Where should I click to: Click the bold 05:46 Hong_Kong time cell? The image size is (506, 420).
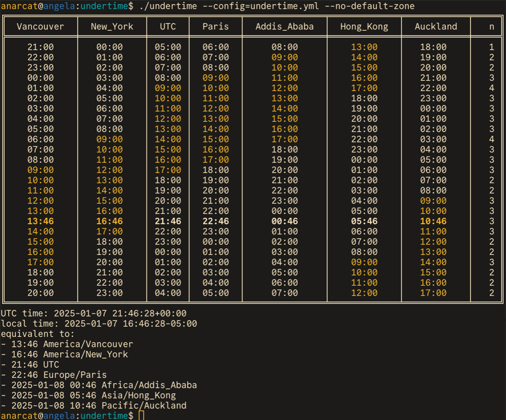click(x=364, y=221)
